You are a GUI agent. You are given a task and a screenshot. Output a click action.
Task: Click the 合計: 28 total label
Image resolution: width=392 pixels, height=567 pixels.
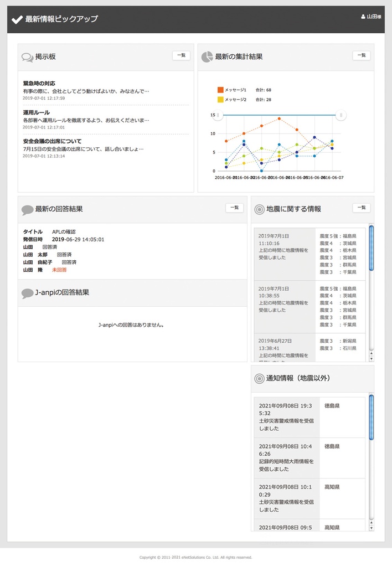pyautogui.click(x=263, y=100)
